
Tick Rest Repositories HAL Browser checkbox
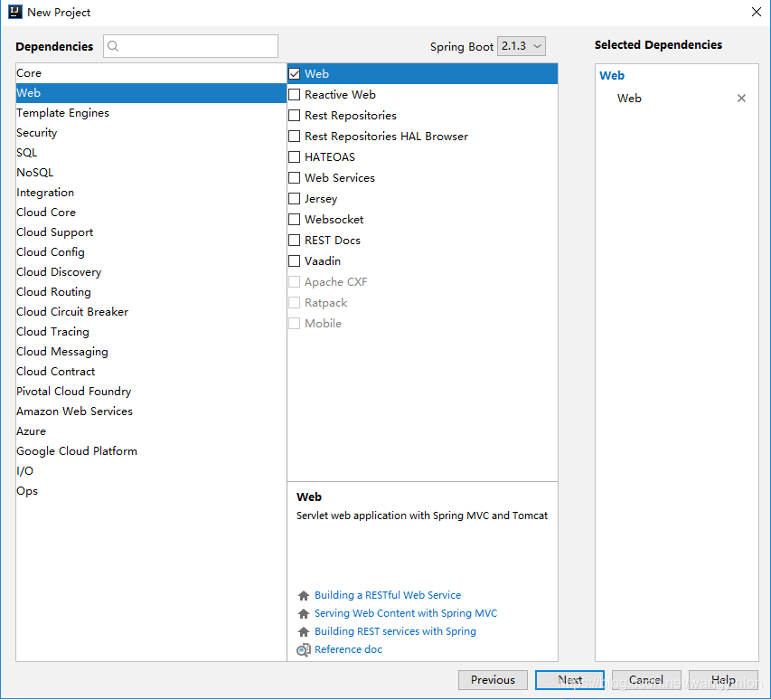click(294, 137)
